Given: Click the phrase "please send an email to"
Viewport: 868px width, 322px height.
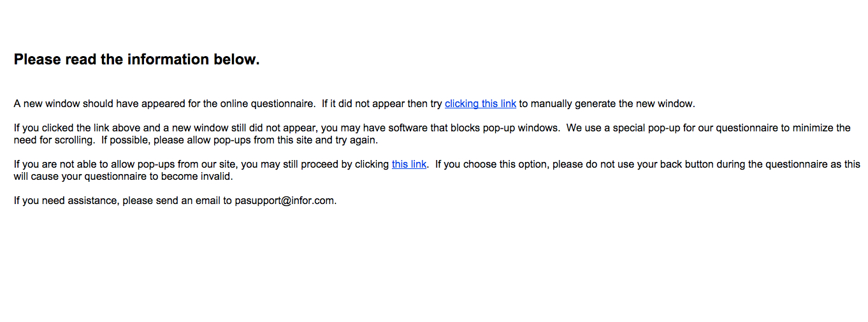Looking at the screenshot, I should 177,201.
